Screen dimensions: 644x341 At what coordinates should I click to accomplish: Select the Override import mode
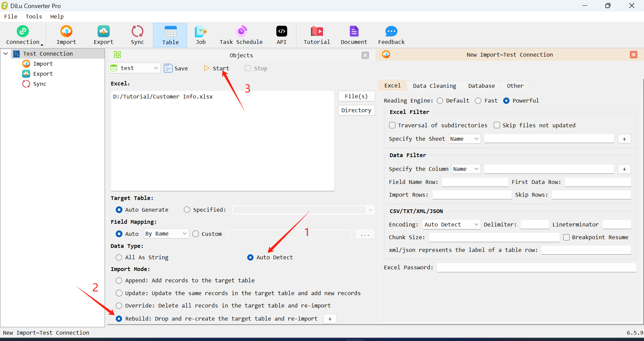click(x=119, y=305)
